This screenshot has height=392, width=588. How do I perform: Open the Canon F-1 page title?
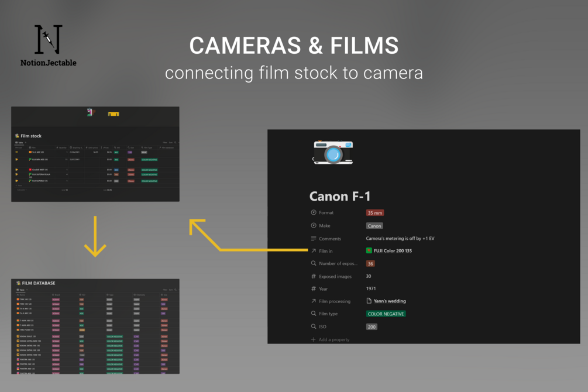[x=340, y=196]
